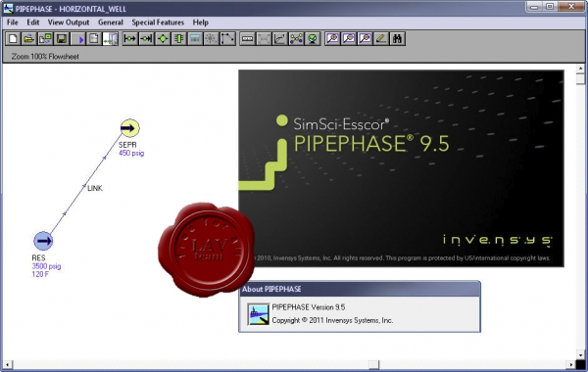Click the green column unit icon
Viewport: 588px width, 372px height.
pyautogui.click(x=179, y=38)
